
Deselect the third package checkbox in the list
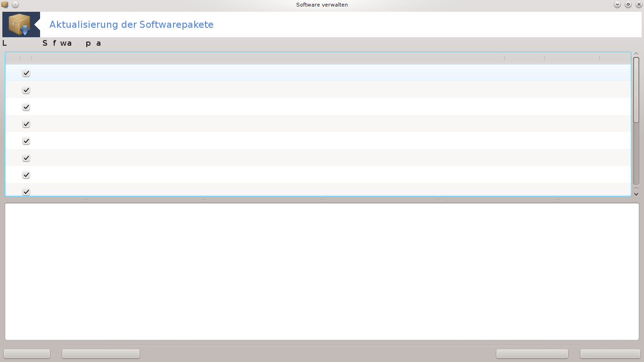coord(26,107)
